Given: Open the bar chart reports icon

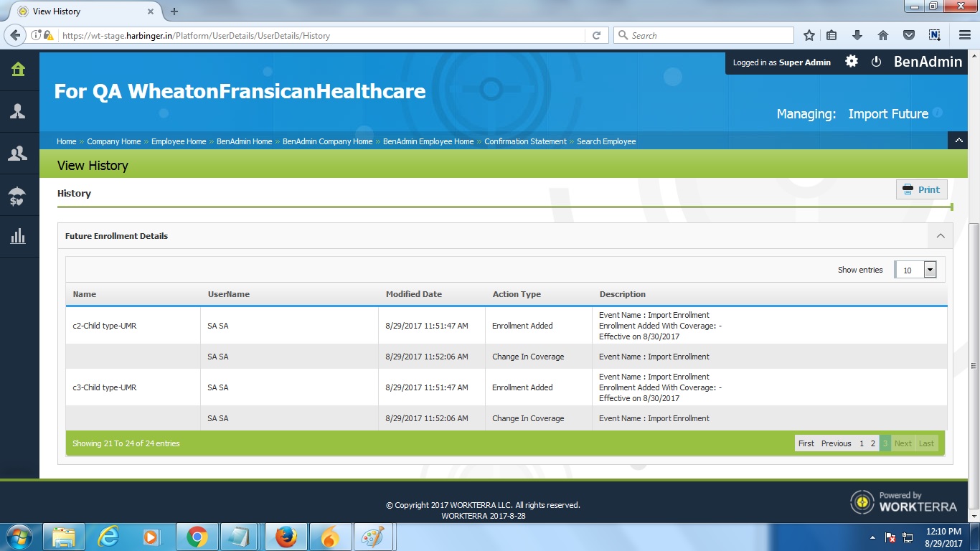Looking at the screenshot, I should (x=18, y=236).
